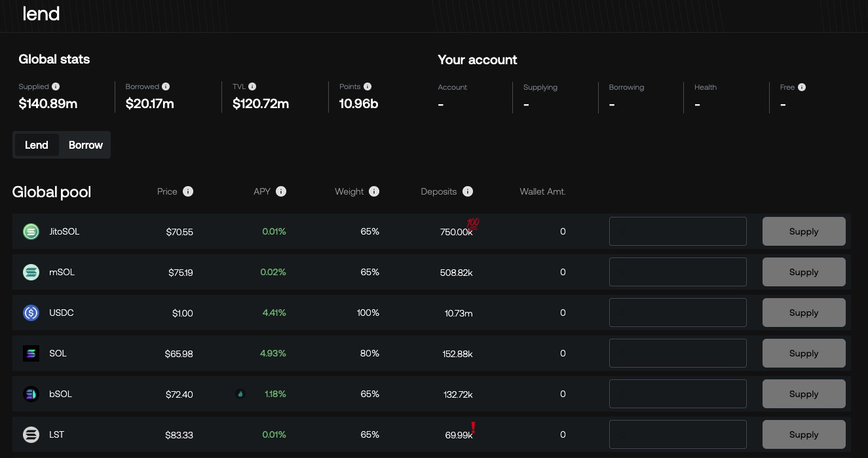Click the Points info icon
Image resolution: width=868 pixels, height=458 pixels.
click(368, 86)
